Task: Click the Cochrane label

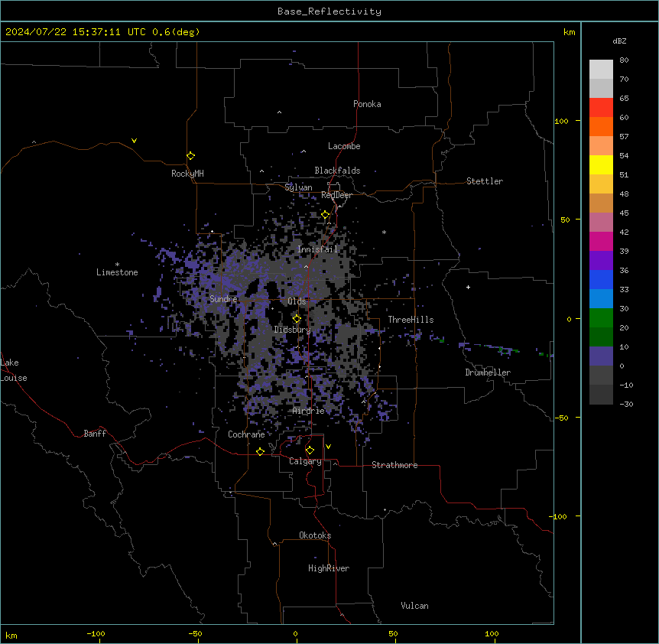Action: click(246, 434)
